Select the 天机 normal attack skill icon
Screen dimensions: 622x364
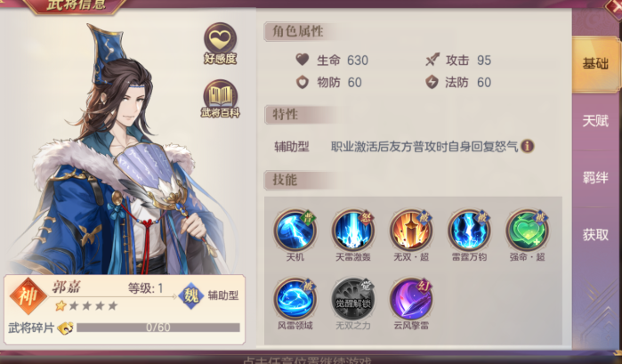[x=295, y=231]
